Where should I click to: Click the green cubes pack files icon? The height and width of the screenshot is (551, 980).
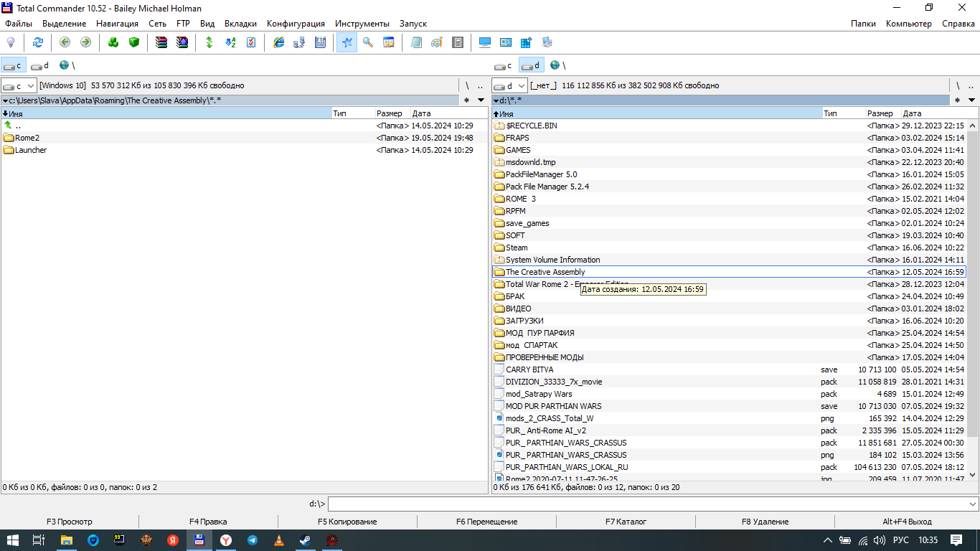tap(113, 42)
